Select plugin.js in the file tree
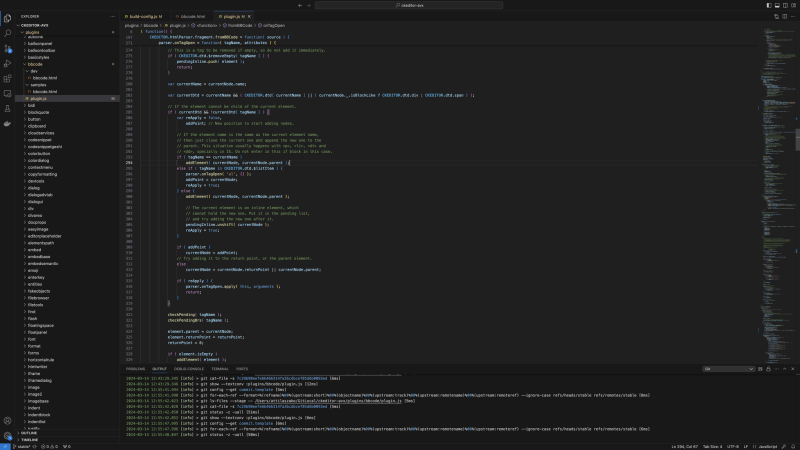The width and height of the screenshot is (800, 450). pyautogui.click(x=67, y=98)
